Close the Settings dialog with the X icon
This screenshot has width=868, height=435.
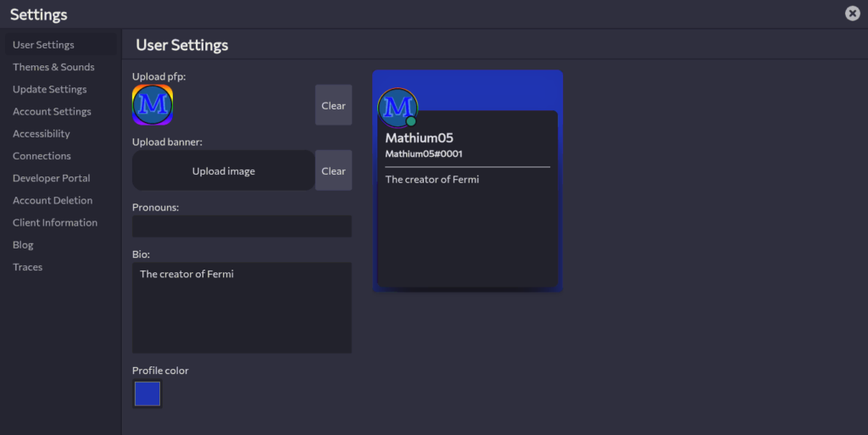click(x=852, y=14)
